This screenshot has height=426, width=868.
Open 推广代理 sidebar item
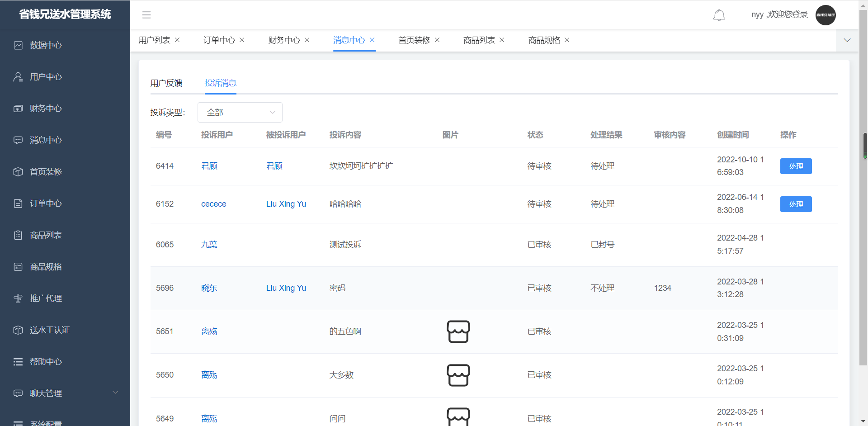click(x=46, y=298)
